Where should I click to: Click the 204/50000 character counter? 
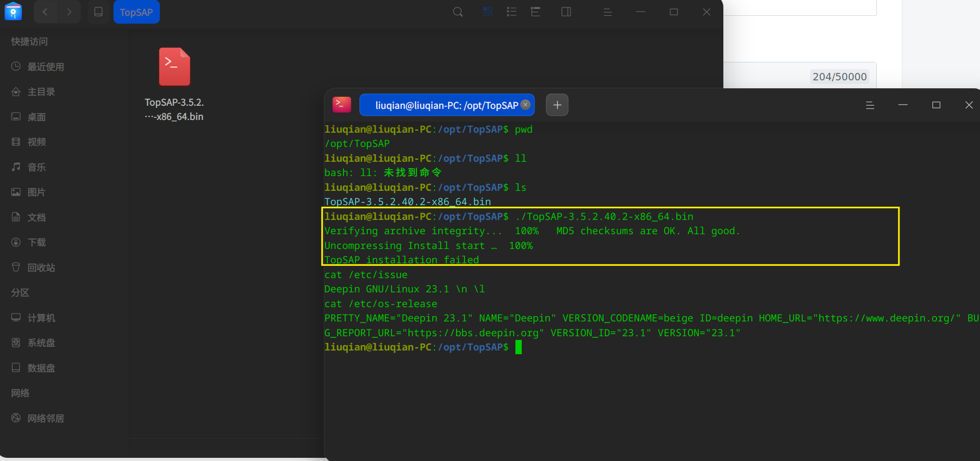tap(840, 77)
